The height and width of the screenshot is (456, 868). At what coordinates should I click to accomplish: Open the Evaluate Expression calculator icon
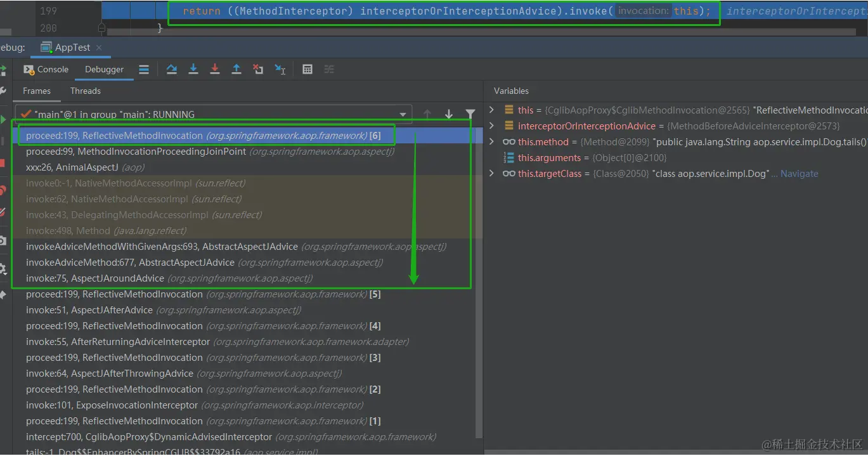click(x=308, y=69)
